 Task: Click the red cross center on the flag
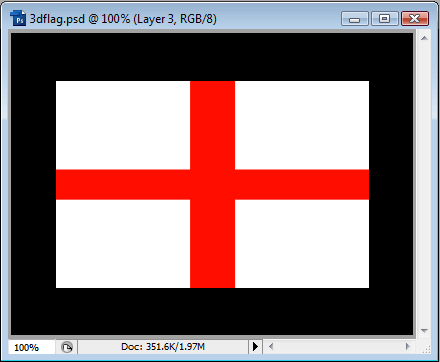[212, 184]
